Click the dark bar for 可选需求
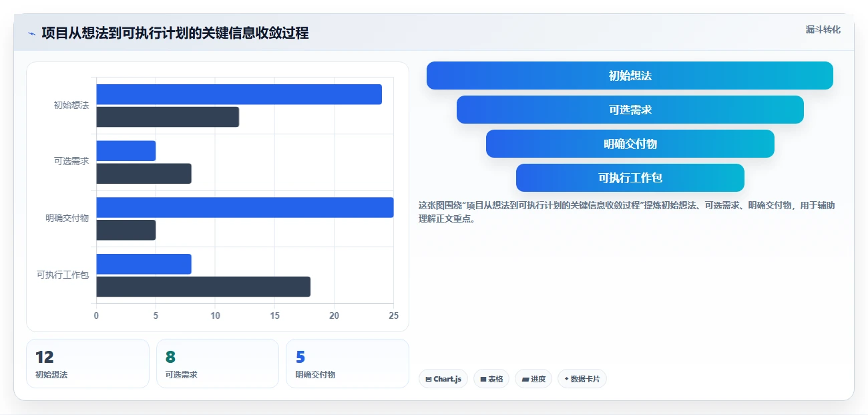This screenshot has width=868, height=415. [144, 174]
